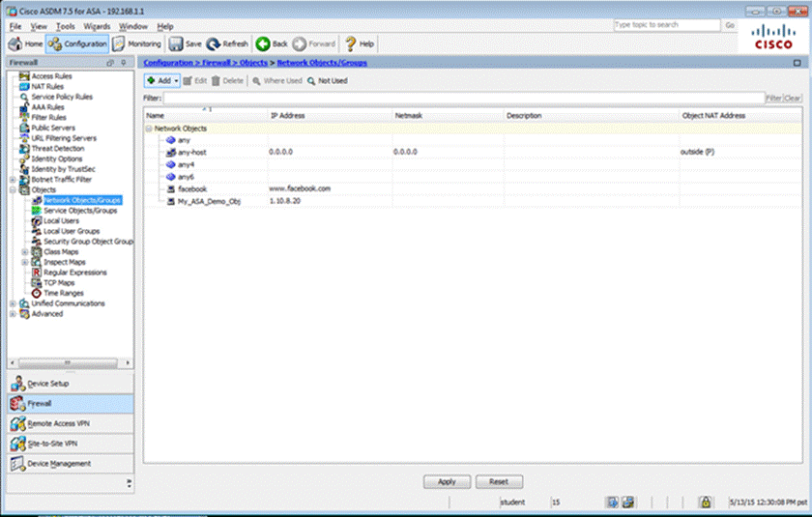
Task: Open the Tools menu
Action: 66,26
